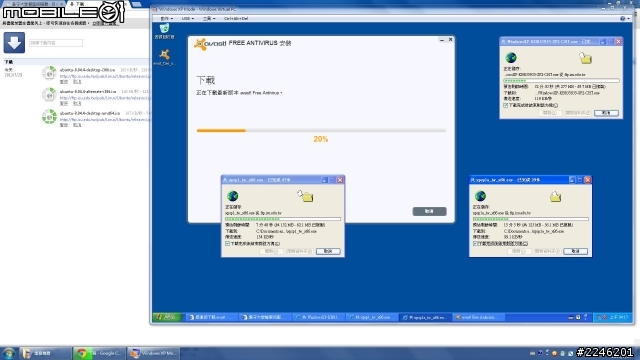Click the blue download arrow icon in Chrome

tap(14, 42)
